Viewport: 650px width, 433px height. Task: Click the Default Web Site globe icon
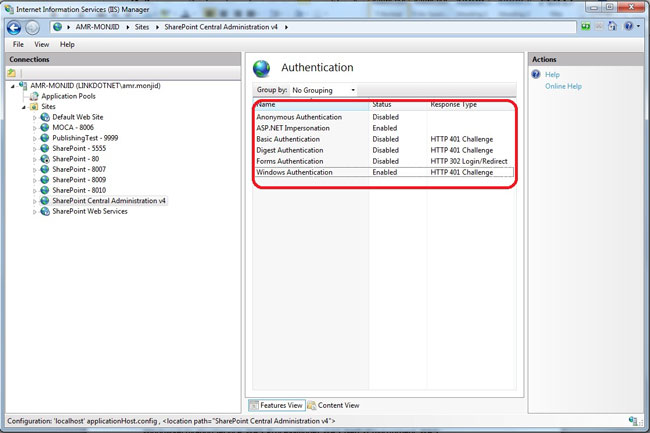point(44,117)
